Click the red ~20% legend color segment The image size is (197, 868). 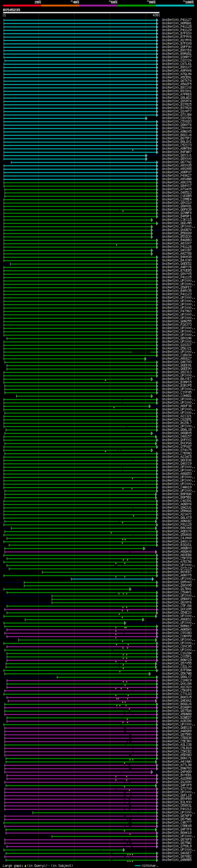pos(22,6)
